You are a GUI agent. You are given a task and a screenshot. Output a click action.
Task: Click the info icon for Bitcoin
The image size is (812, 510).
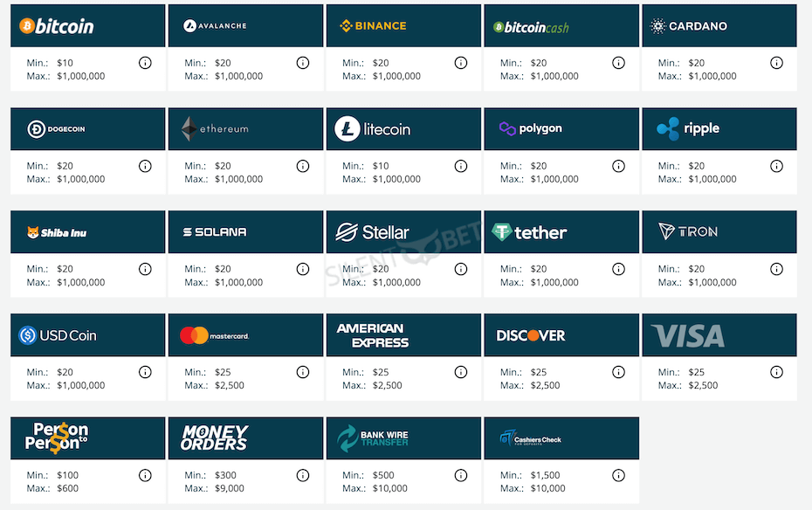click(145, 63)
